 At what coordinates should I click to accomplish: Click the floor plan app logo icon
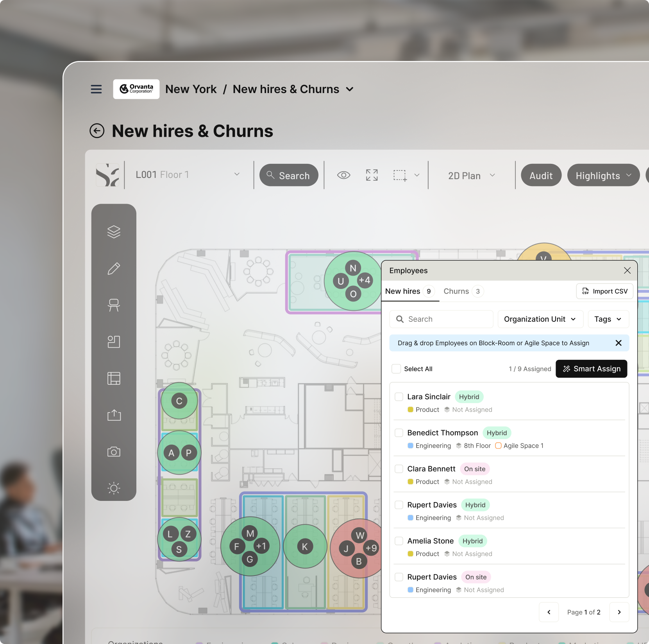[107, 175]
